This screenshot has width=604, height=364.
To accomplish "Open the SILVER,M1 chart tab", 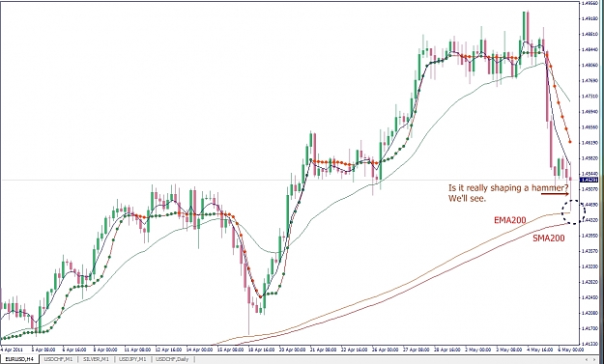I will point(97,359).
